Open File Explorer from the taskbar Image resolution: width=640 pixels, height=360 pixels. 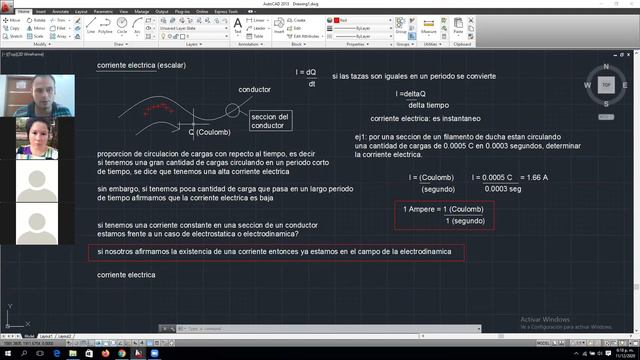point(73,353)
